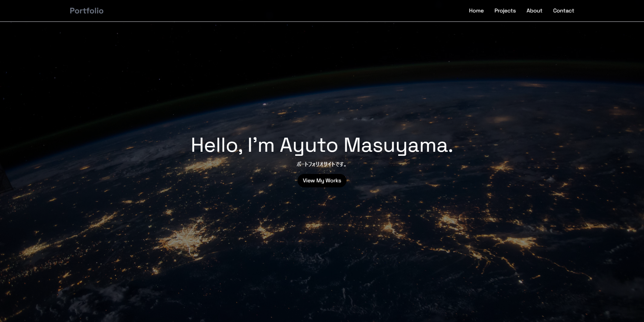The width and height of the screenshot is (644, 322).
Task: Click the Portfolio logo in the header
Action: click(86, 11)
